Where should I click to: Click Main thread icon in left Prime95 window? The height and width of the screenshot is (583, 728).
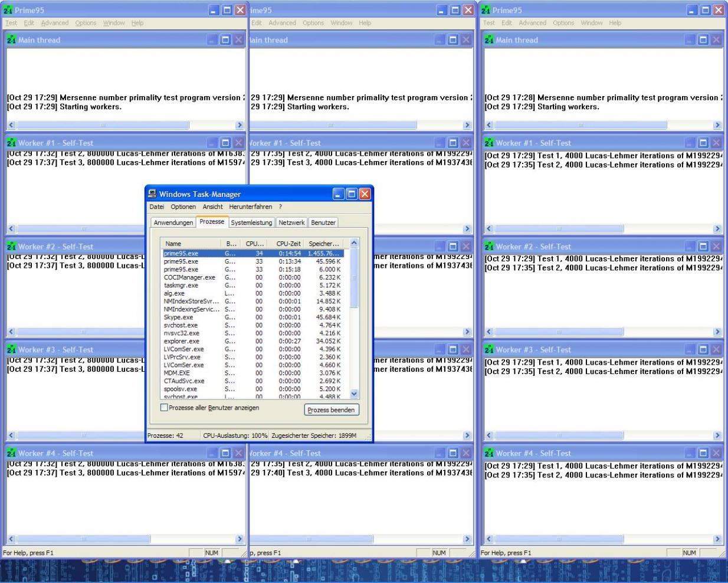pyautogui.click(x=11, y=40)
